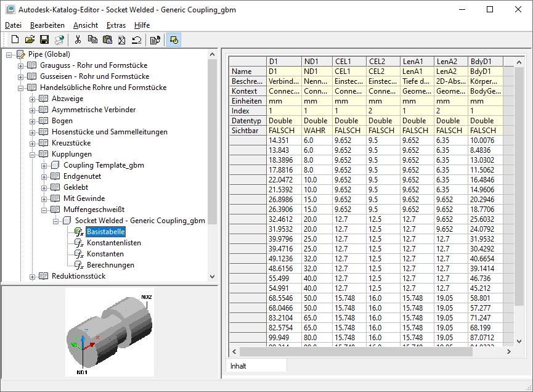Open the Extras menu

click(116, 25)
